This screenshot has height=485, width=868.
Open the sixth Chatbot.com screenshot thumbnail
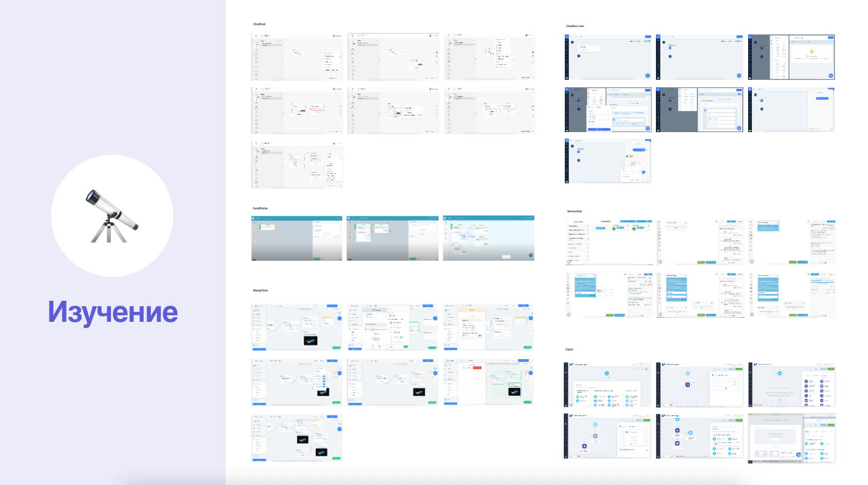tap(791, 109)
